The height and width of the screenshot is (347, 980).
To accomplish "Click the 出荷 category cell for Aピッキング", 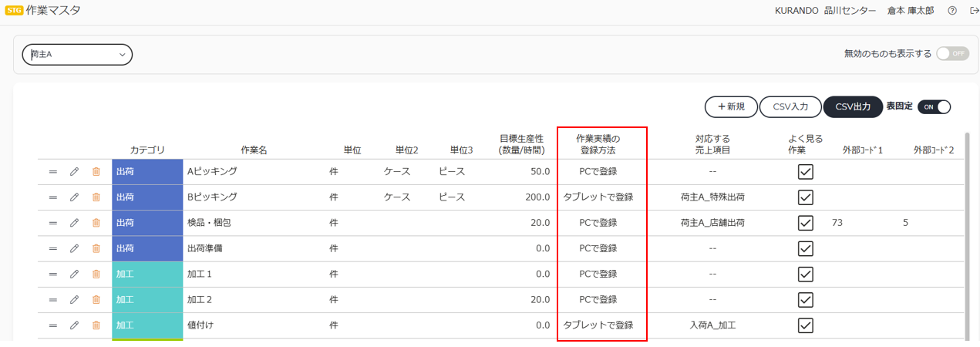I will tap(147, 171).
